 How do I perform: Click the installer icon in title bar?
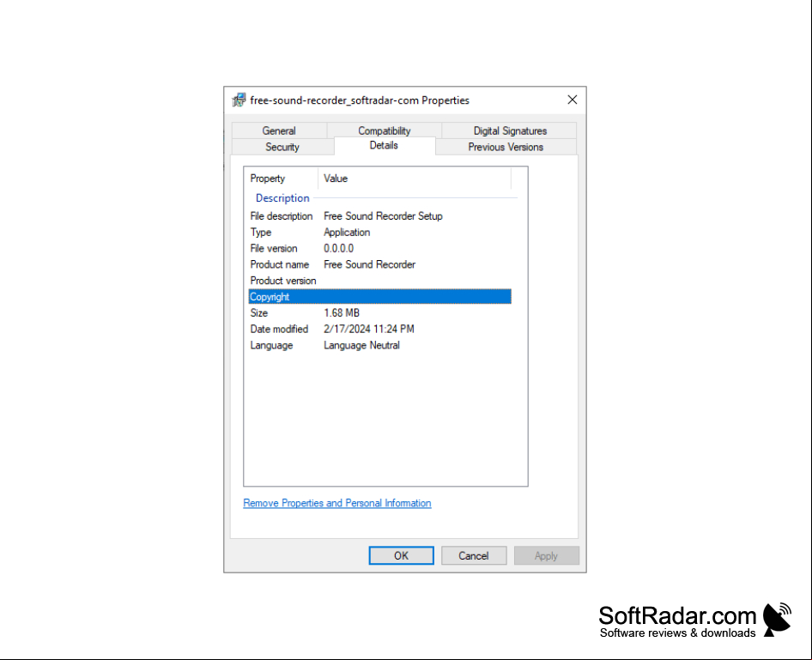239,100
